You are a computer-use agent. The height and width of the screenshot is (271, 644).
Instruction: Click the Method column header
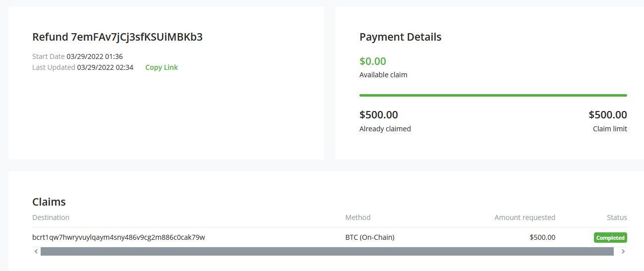(357, 217)
